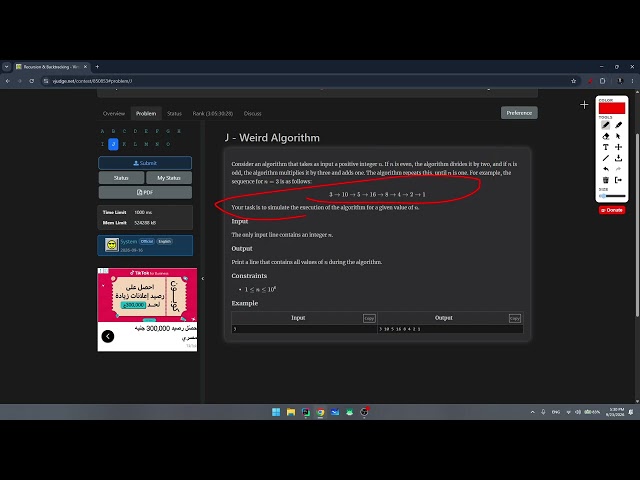This screenshot has width=640, height=480.
Task: Click the exit annotation mode icon
Action: [x=618, y=180]
